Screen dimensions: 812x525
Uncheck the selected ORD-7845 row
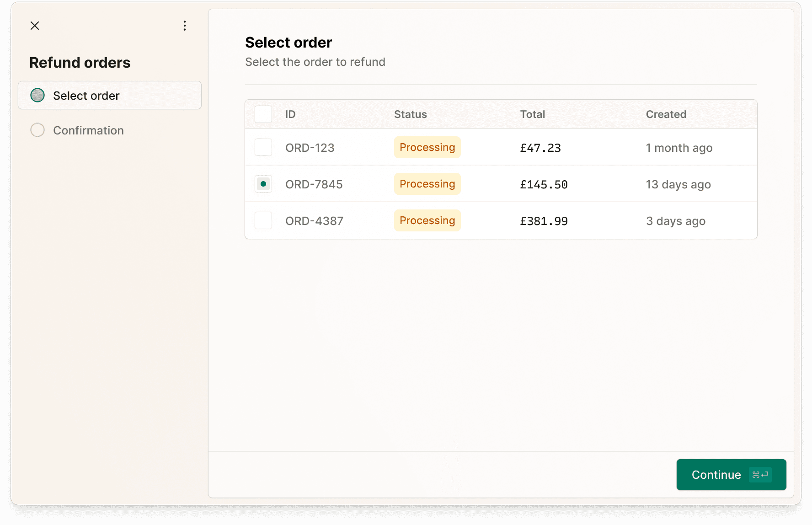[x=263, y=184]
